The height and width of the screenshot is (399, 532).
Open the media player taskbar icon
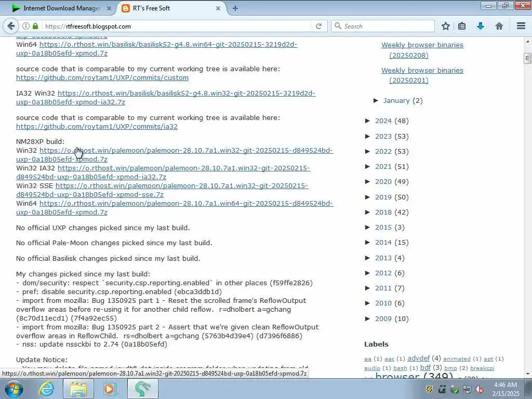coord(110,389)
